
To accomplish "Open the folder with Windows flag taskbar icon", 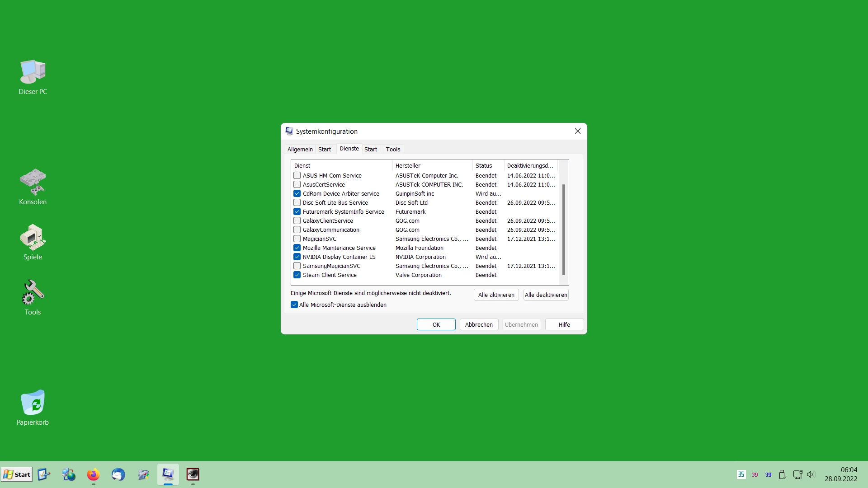I will pyautogui.click(x=143, y=474).
